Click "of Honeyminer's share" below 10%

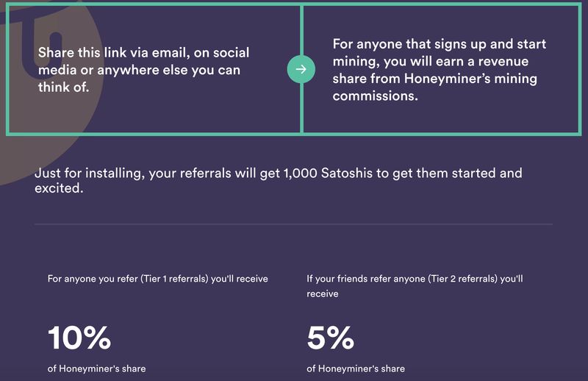pos(96,368)
